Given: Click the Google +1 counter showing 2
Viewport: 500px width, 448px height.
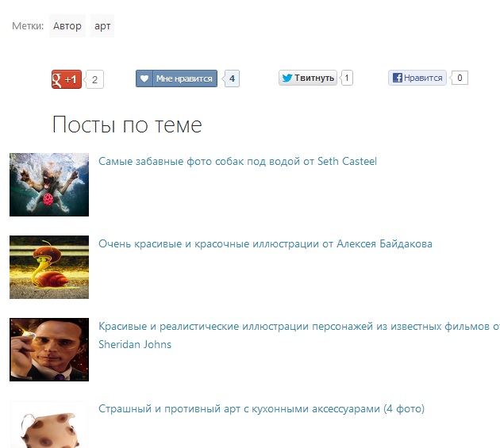Looking at the screenshot, I should coord(94,79).
